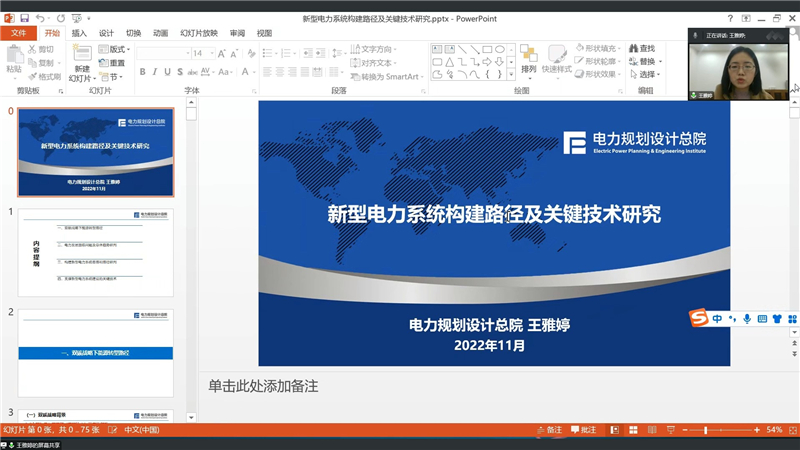Click Shape Fill (形状填充) button
Screen dimensions: 800x450
pos(598,48)
